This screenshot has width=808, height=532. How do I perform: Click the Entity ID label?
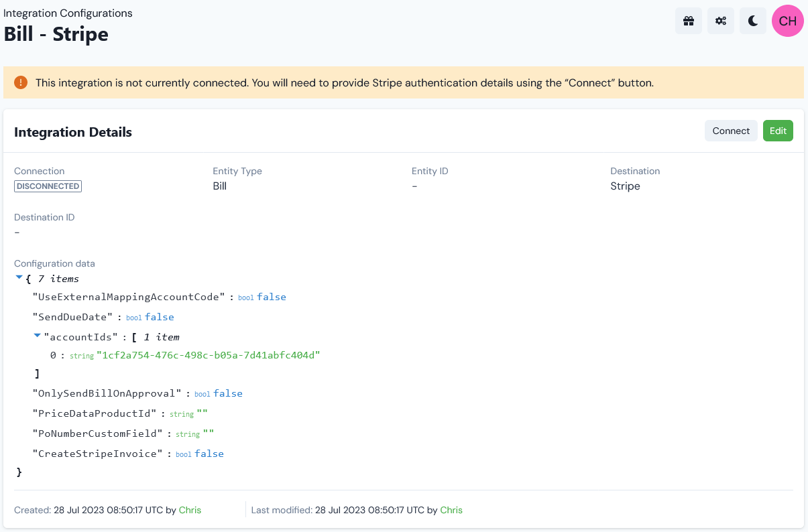coord(430,171)
